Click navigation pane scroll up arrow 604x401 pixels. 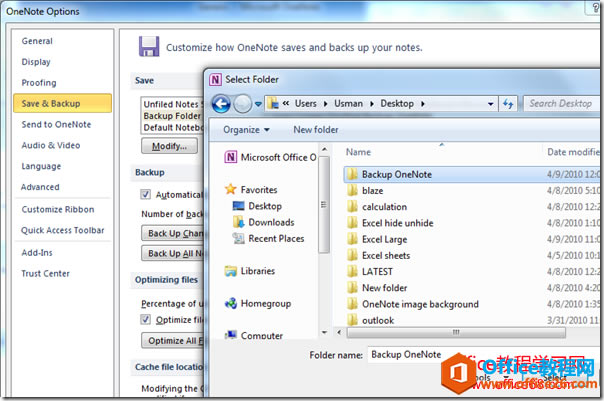(x=324, y=149)
